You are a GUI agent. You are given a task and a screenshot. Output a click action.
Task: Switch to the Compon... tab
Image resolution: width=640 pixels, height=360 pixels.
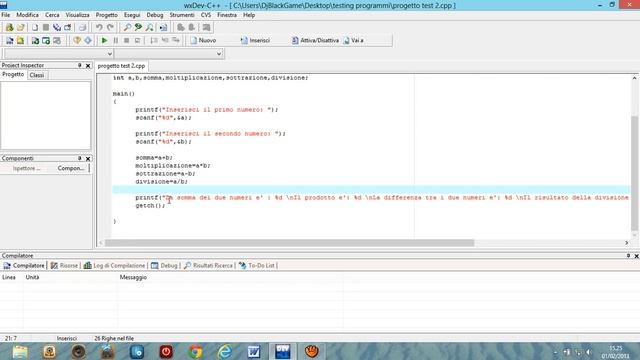(x=71, y=168)
